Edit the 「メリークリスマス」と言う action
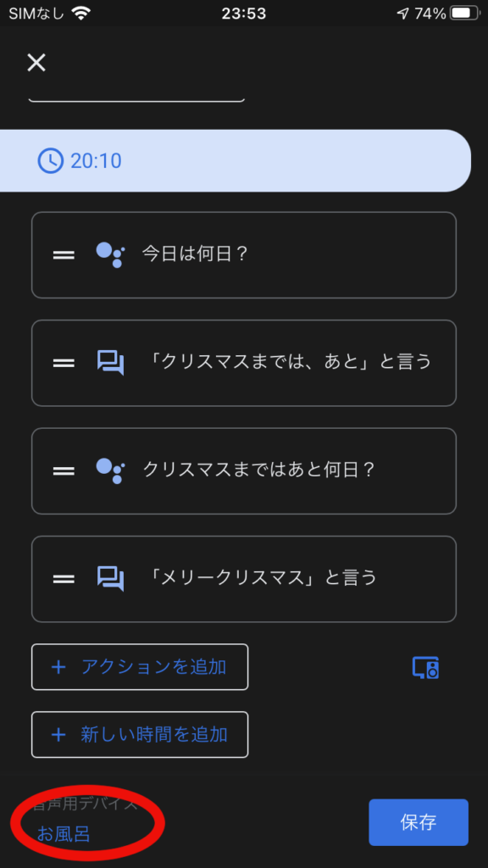Screen dimensions: 488x868 pyautogui.click(x=244, y=579)
